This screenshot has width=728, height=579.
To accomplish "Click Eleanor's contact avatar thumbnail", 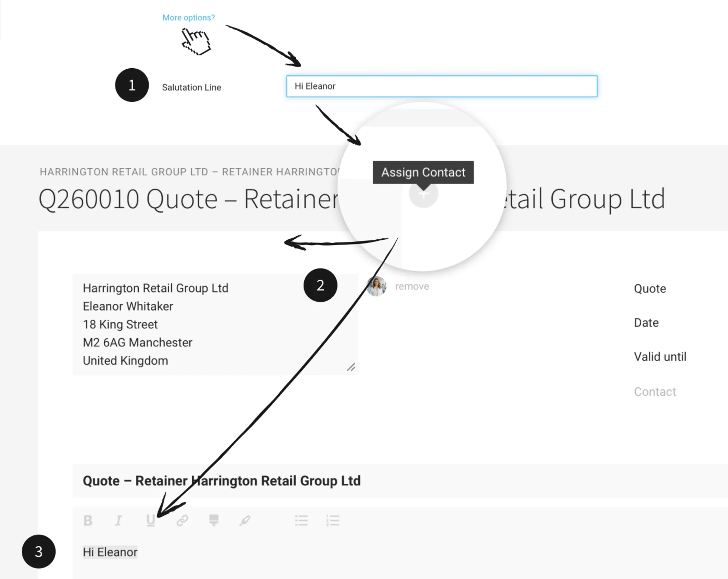I will (376, 286).
